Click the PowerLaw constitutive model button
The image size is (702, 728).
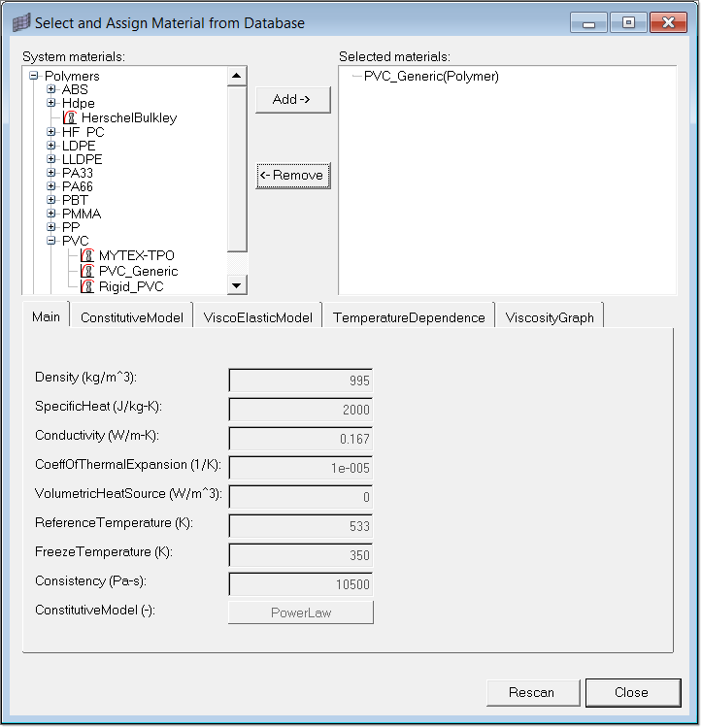coord(300,612)
